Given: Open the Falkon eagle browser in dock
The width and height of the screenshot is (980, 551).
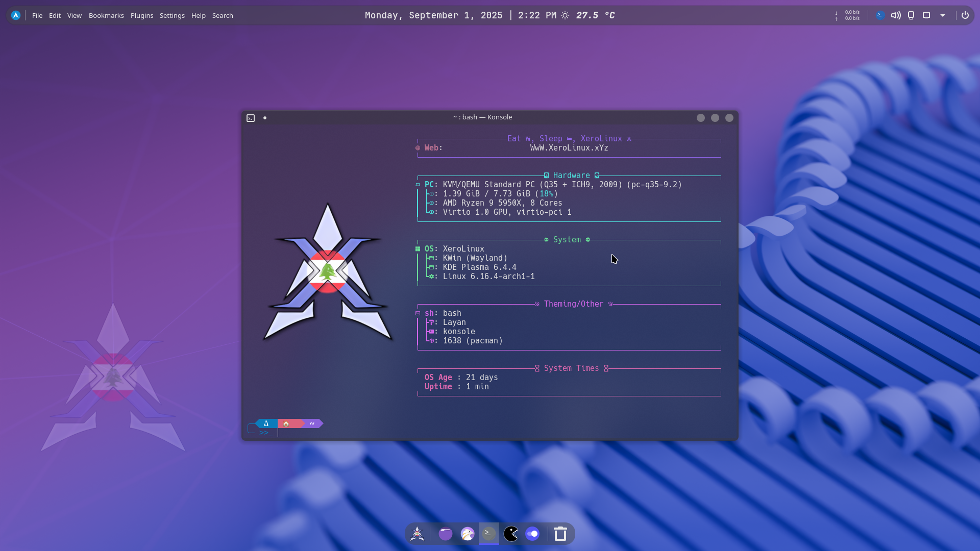Looking at the screenshot, I should tap(468, 534).
